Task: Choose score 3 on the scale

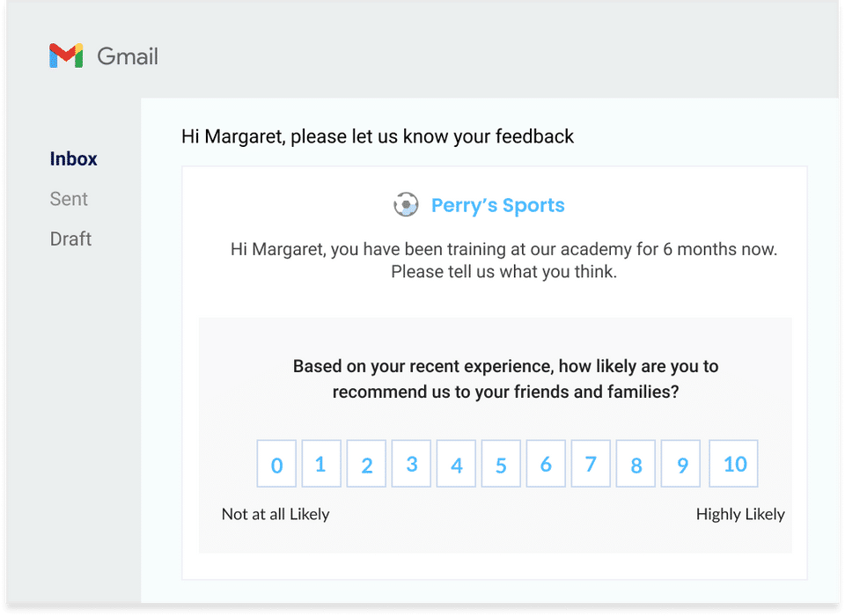Action: click(411, 464)
